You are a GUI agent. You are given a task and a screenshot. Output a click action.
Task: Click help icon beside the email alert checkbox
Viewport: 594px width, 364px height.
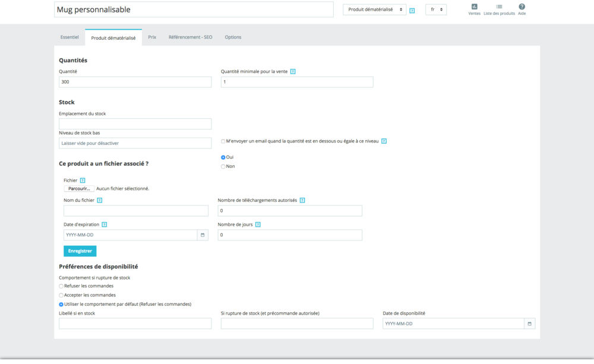[384, 141]
